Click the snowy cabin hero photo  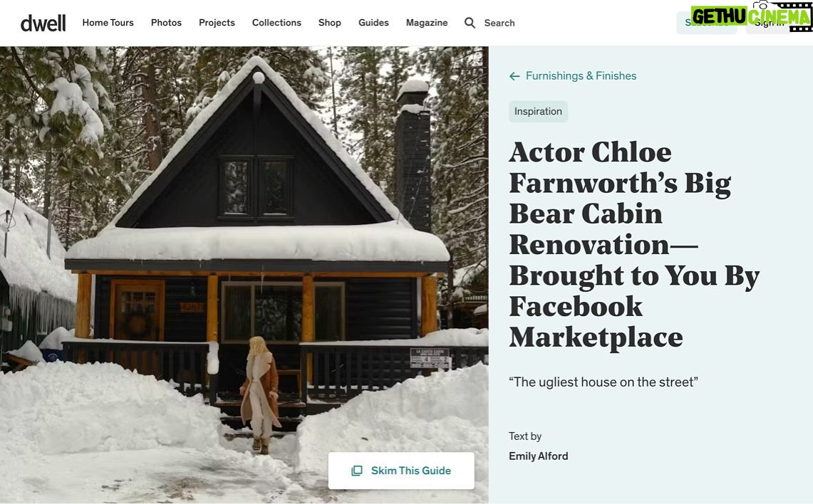pos(244,275)
